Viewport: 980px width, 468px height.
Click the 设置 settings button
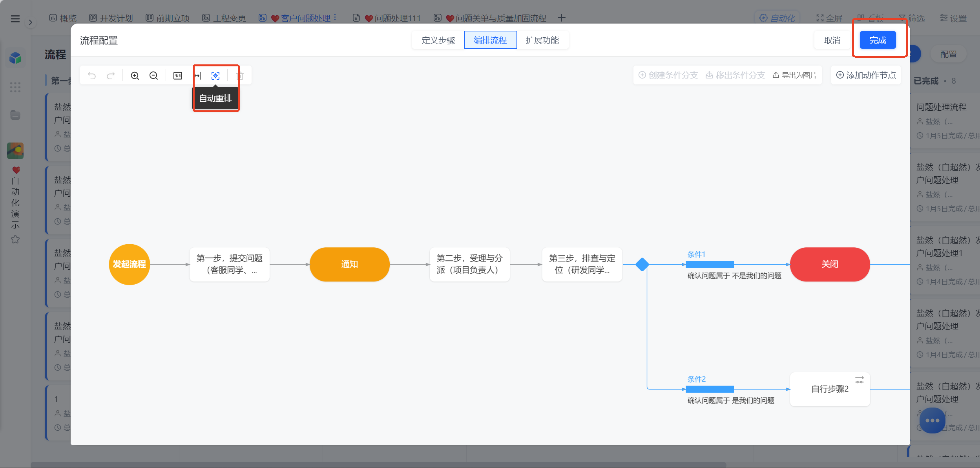pyautogui.click(x=953, y=18)
